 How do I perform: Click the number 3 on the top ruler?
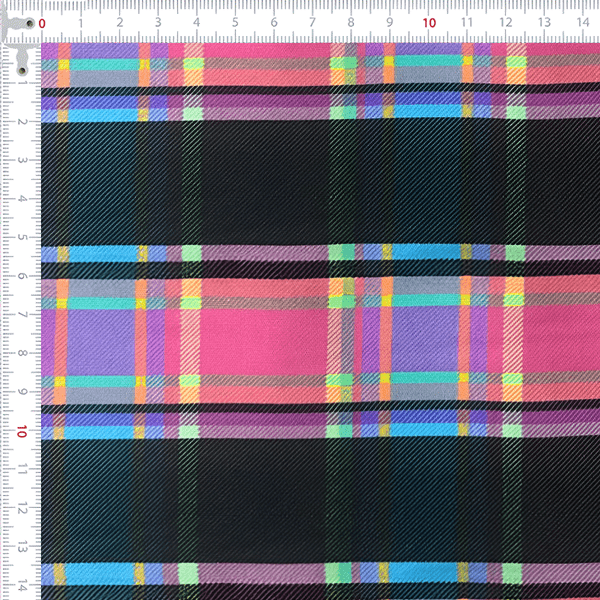pyautogui.click(x=158, y=23)
